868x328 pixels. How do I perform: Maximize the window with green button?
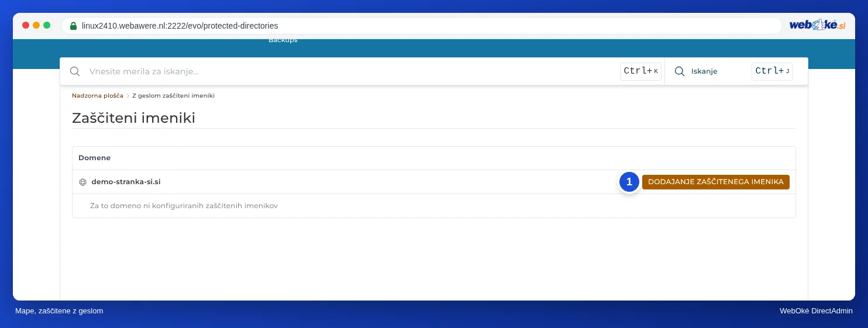click(x=47, y=25)
